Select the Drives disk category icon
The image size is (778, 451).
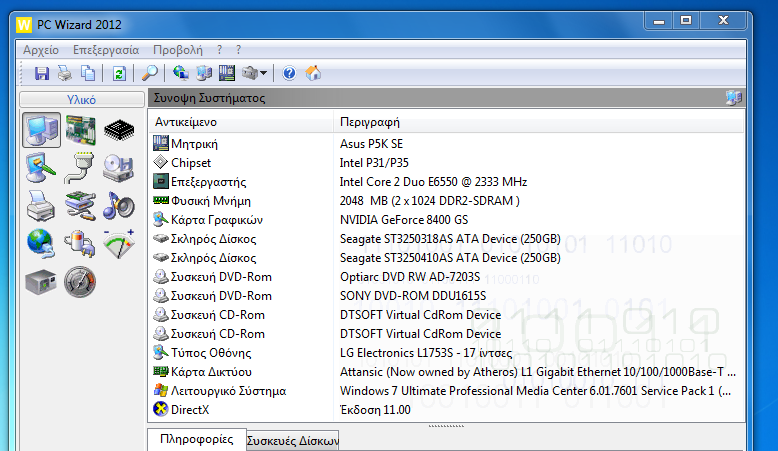pyautogui.click(x=118, y=168)
